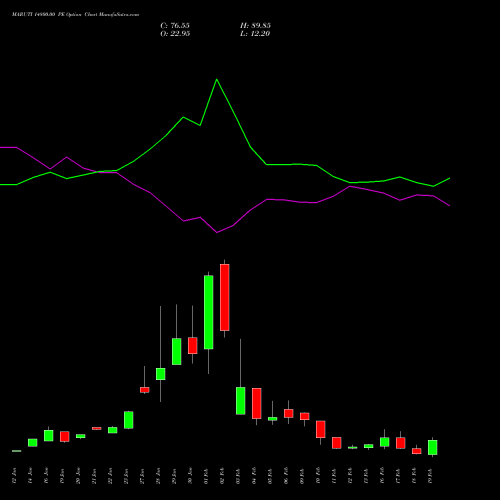Click the green candle above 03 Feb
500x500 pixels.
(x=241, y=401)
